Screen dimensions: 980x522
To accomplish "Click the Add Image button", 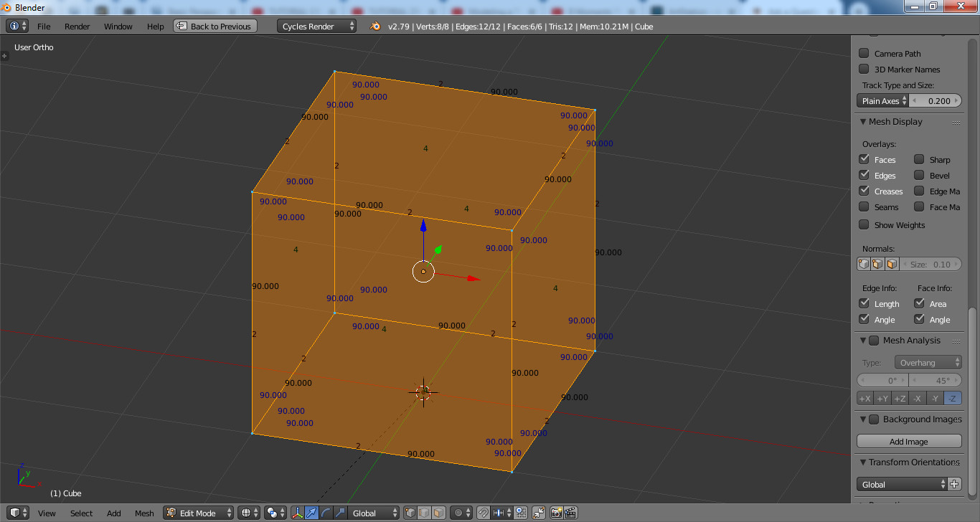I will click(909, 440).
